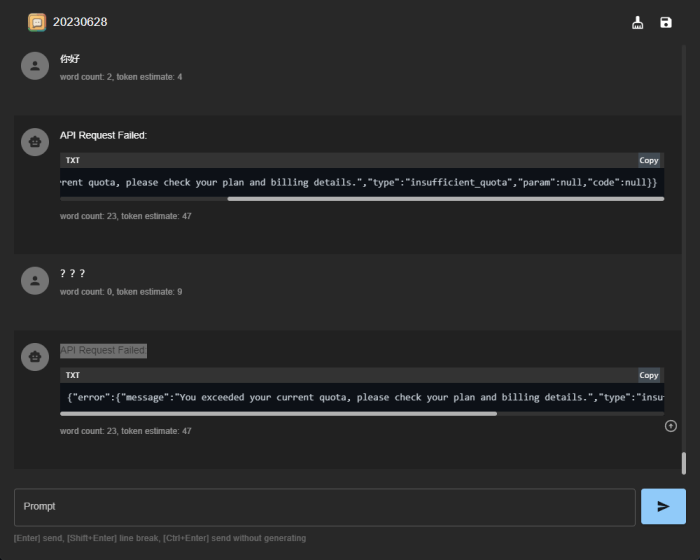Click the circled up-arrow scroll icon
Image resolution: width=700 pixels, height=560 pixels.
tap(670, 426)
